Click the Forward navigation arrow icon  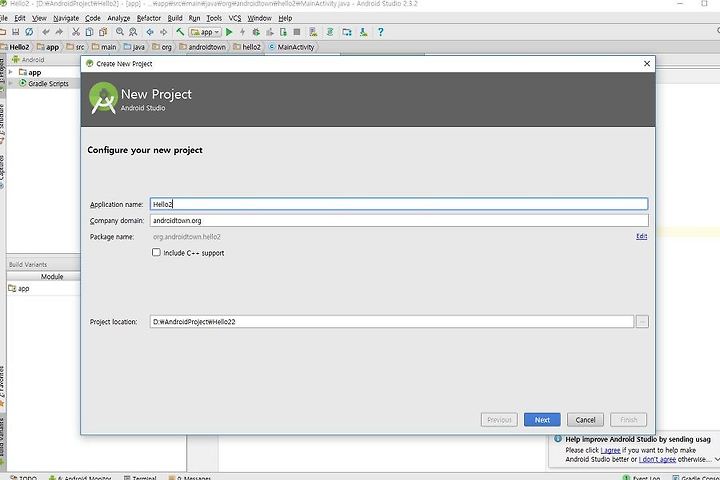[163, 32]
